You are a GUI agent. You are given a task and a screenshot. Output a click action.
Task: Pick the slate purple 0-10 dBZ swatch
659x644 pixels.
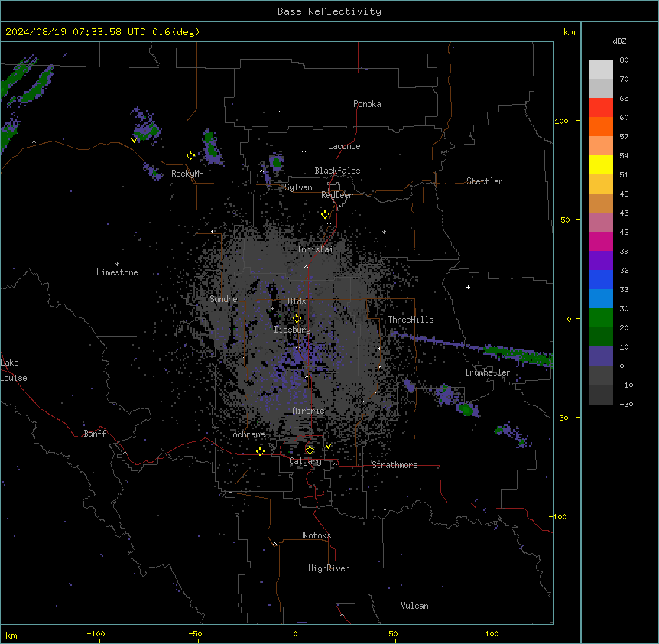[x=601, y=356]
